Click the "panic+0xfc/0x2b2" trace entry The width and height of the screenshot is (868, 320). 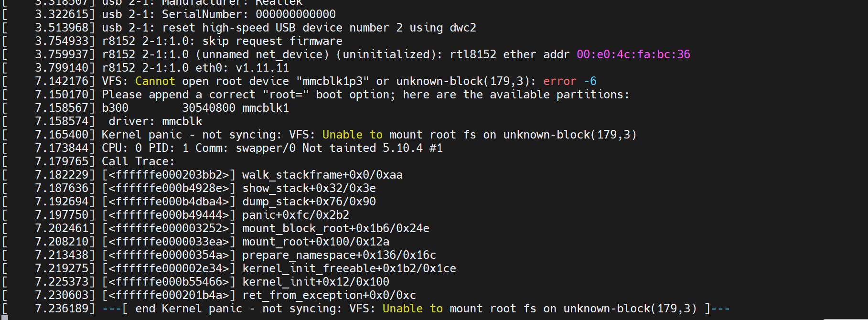(296, 215)
